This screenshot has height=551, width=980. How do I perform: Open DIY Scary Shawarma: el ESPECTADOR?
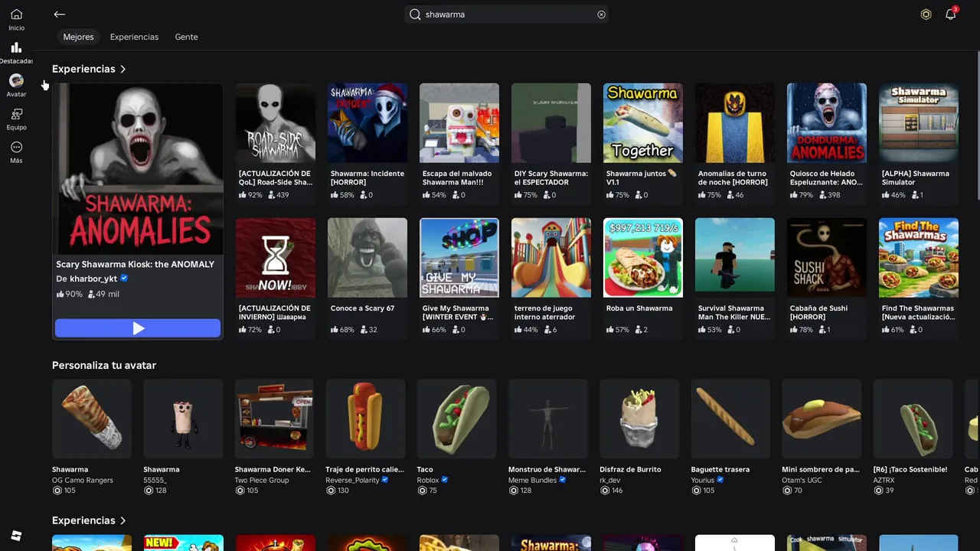551,123
